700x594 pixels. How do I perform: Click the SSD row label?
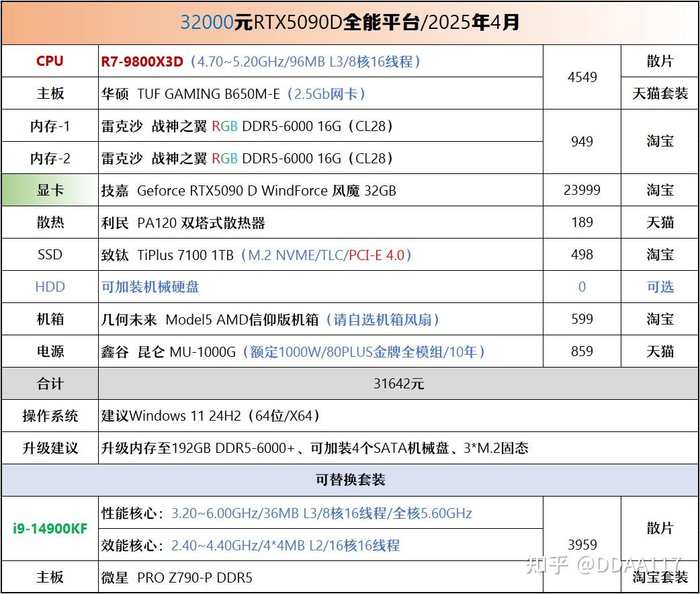(x=50, y=255)
